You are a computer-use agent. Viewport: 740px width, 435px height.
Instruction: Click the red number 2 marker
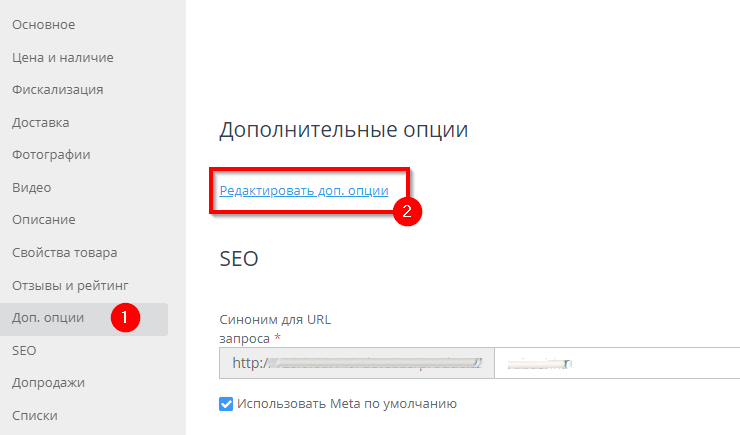click(x=406, y=212)
